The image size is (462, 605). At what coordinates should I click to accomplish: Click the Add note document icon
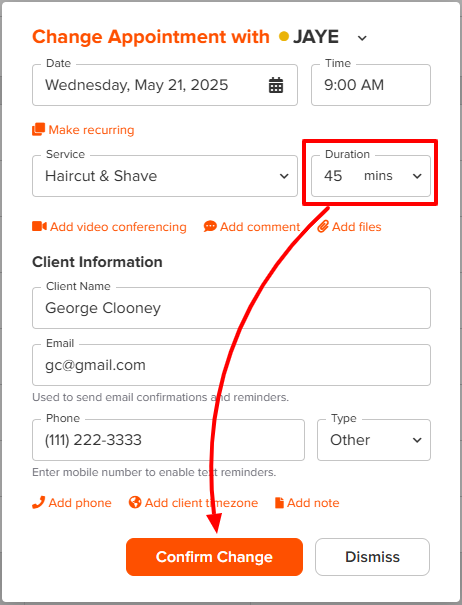click(279, 503)
